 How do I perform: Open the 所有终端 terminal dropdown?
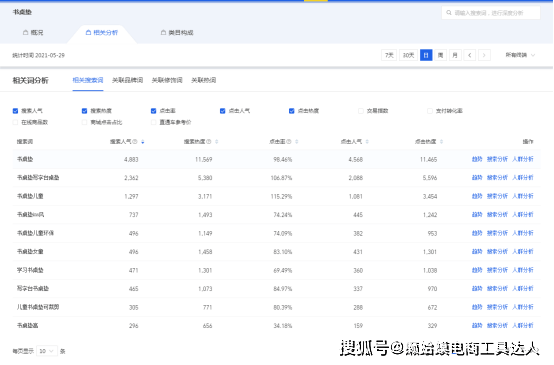click(x=520, y=55)
